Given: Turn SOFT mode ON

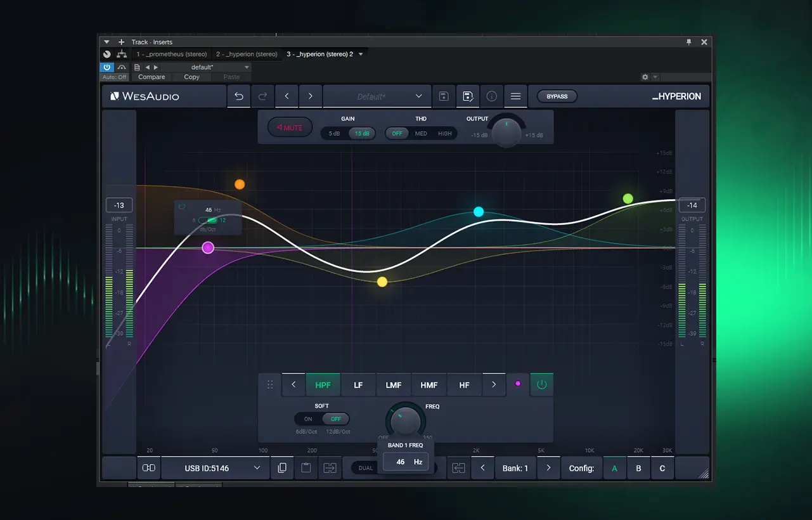Looking at the screenshot, I should coord(308,419).
